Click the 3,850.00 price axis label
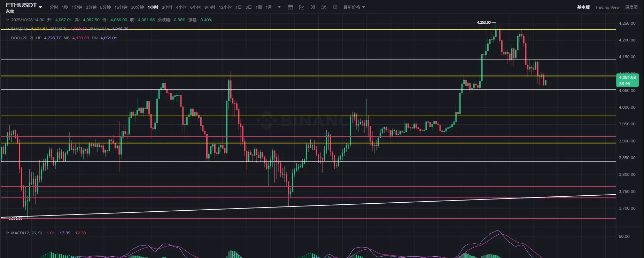Viewport: 644px width, 258px height. (x=627, y=158)
